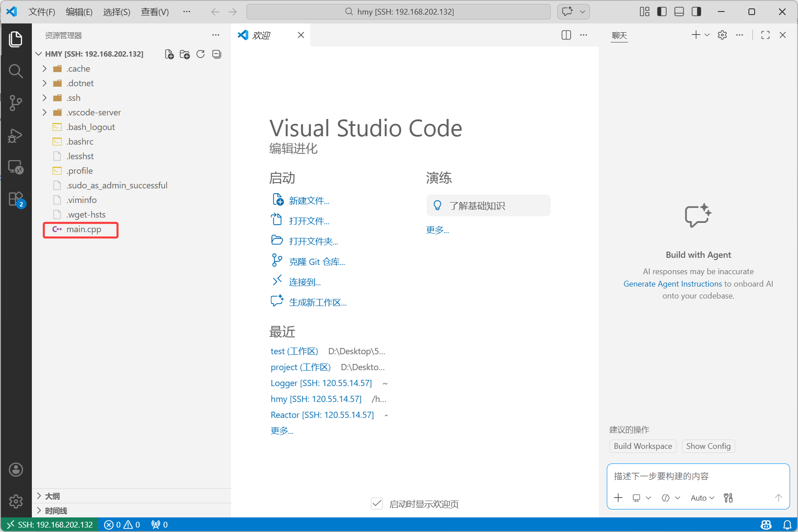Toggle the bottom panel visibility
798x532 pixels.
[x=679, y=11]
